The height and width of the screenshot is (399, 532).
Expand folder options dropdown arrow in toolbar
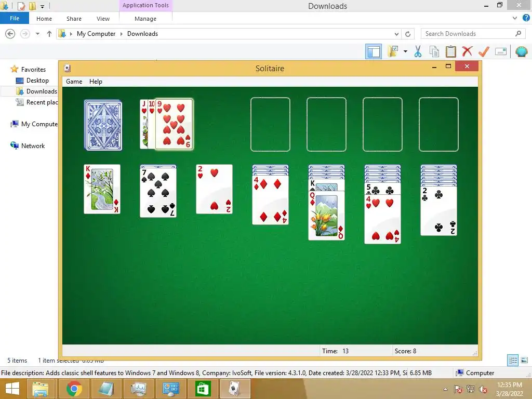(405, 51)
